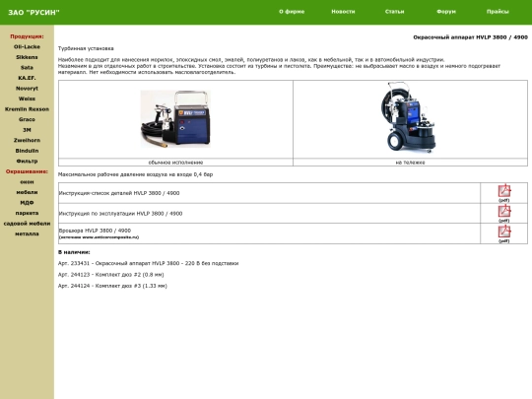
Task: Select text 'Арт. 244124' nozzle set line
Action: point(112,286)
